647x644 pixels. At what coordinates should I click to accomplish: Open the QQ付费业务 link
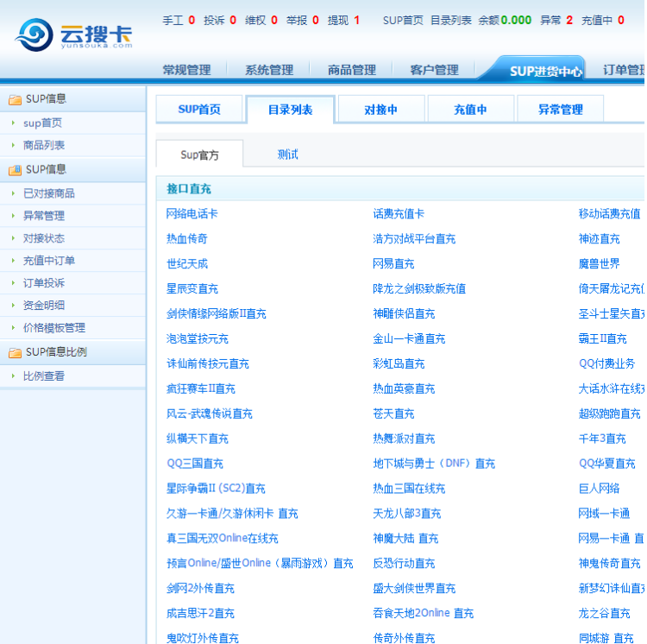click(606, 363)
